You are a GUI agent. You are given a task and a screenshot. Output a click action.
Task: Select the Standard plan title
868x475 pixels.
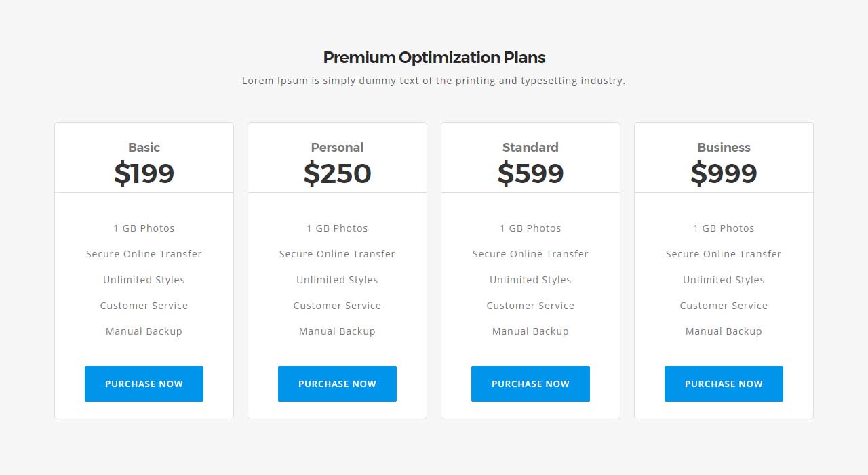pyautogui.click(x=530, y=147)
